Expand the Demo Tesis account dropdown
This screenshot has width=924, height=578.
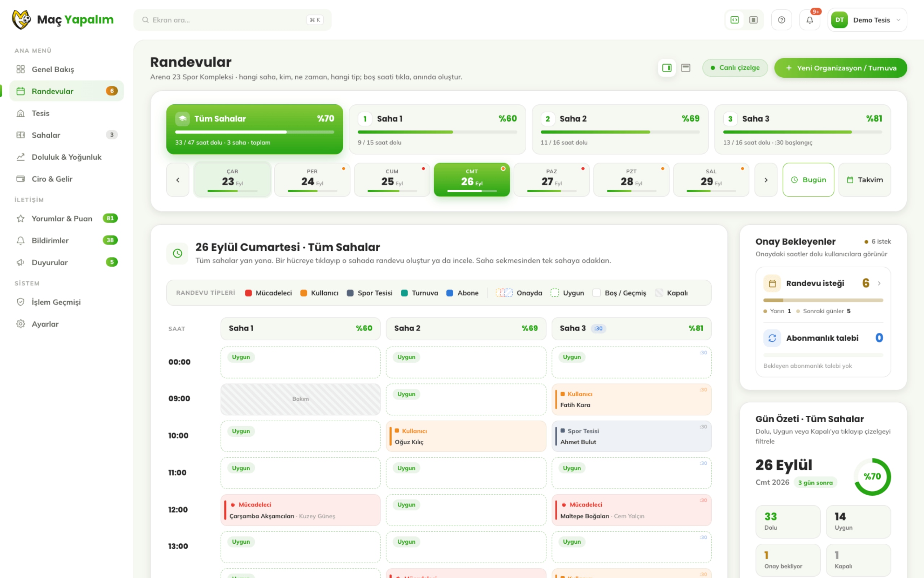point(867,20)
